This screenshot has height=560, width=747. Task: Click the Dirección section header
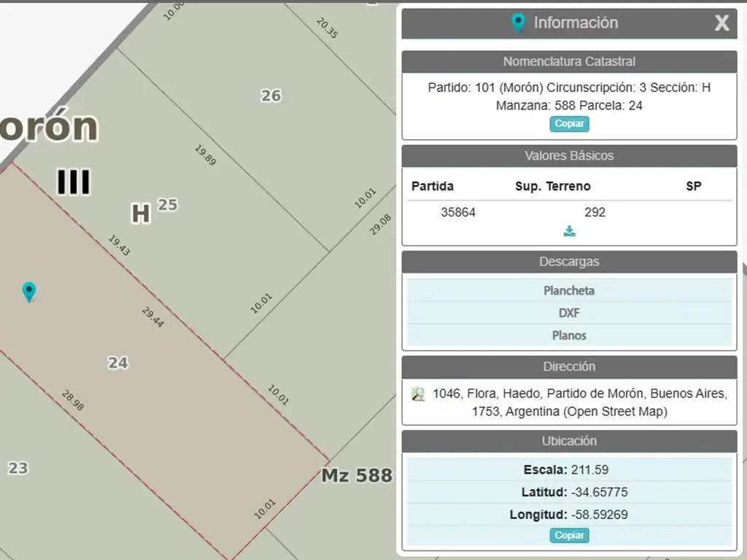coord(569,367)
